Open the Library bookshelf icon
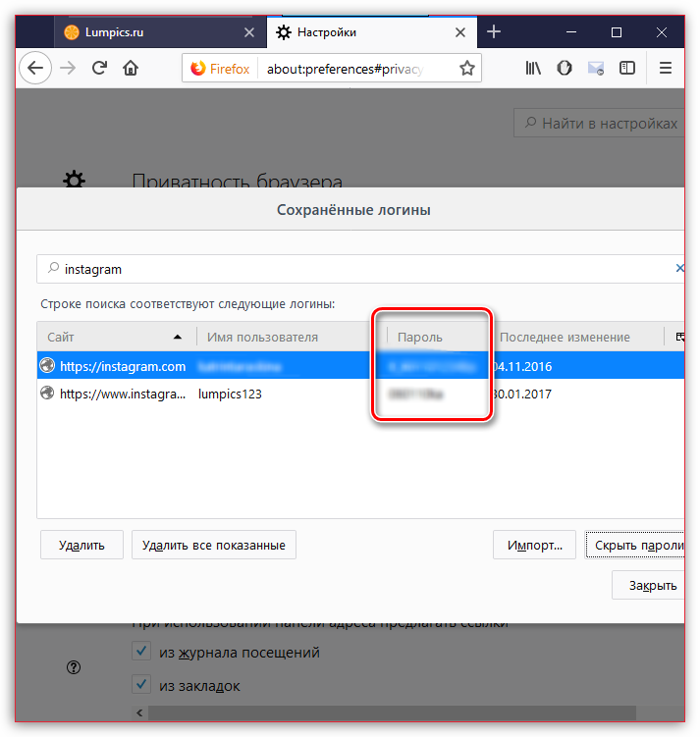Viewport: 700px width, 737px height. 533,69
